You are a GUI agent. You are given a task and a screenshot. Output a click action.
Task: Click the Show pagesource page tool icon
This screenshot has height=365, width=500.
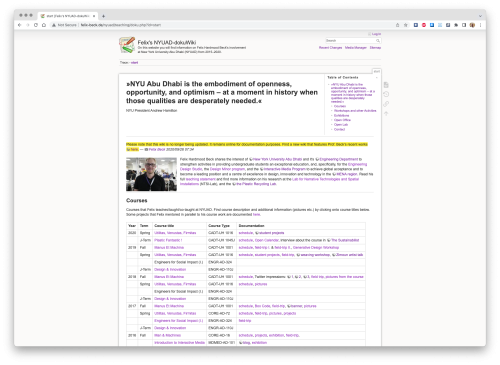point(386,85)
